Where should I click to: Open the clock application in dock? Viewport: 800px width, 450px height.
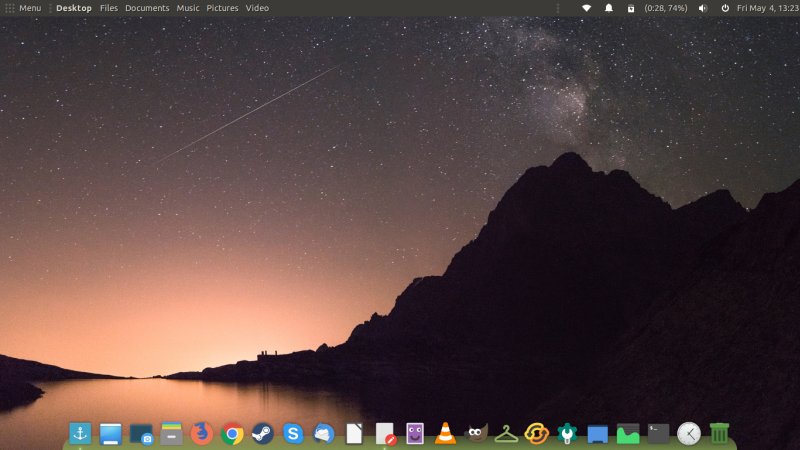(688, 433)
